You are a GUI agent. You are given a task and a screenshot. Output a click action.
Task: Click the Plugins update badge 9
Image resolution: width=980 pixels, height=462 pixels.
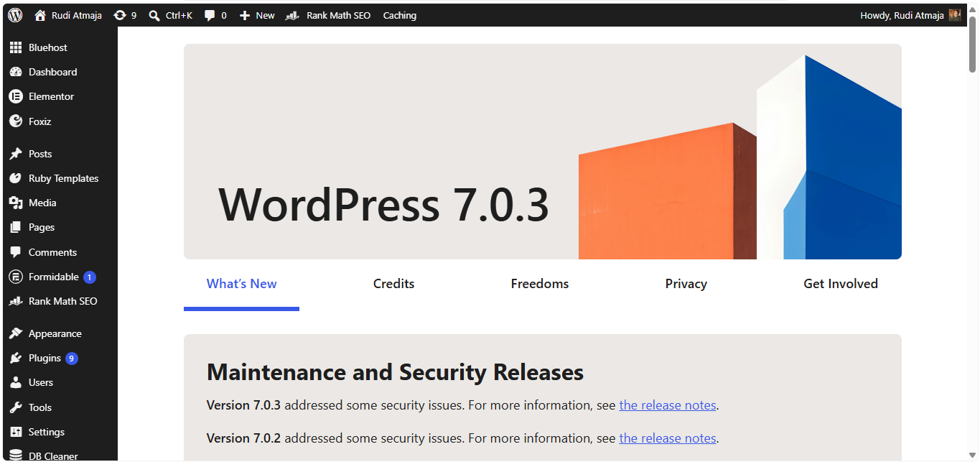point(72,358)
